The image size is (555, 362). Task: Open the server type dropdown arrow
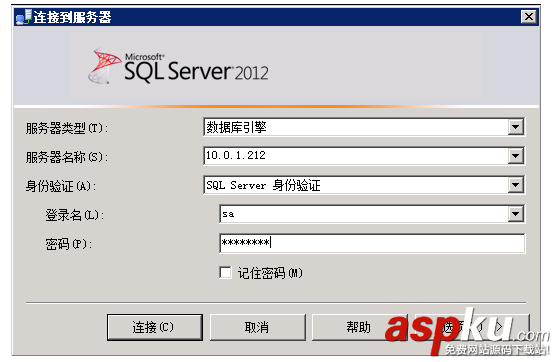[x=515, y=127]
